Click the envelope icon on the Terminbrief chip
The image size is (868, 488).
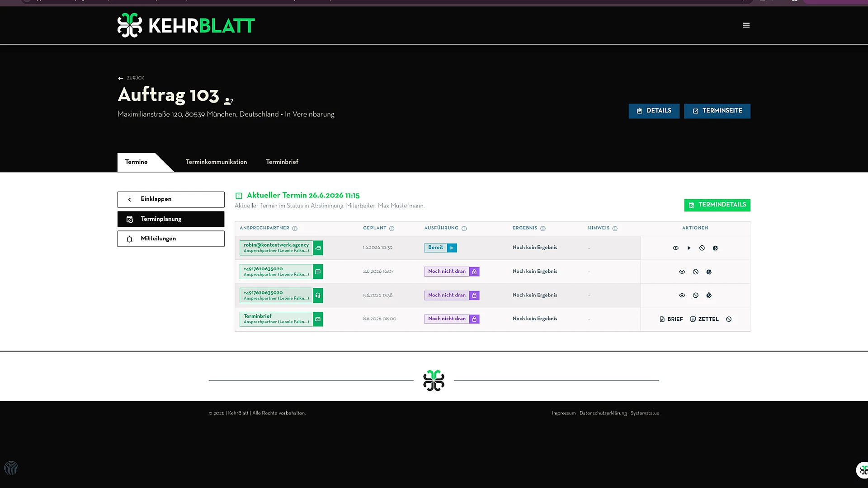(318, 319)
